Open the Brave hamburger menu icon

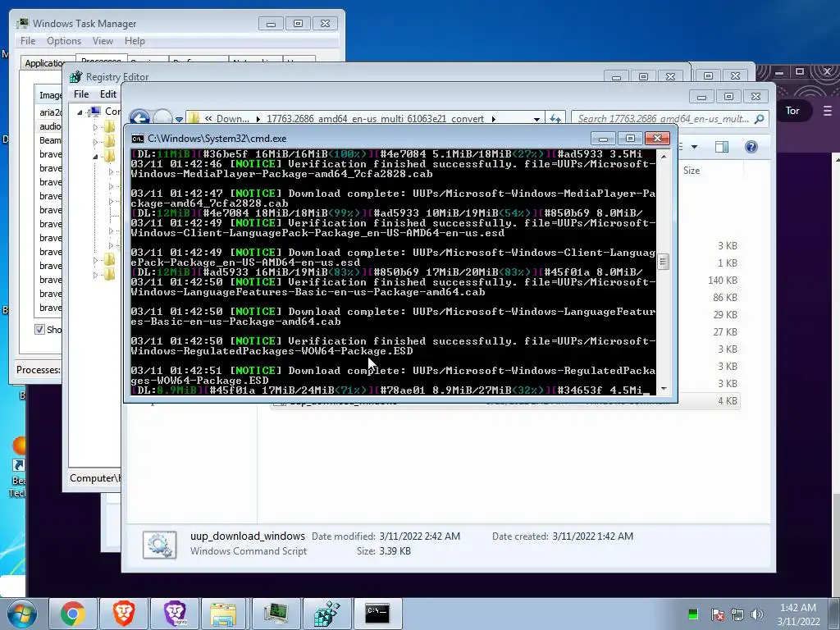click(827, 111)
